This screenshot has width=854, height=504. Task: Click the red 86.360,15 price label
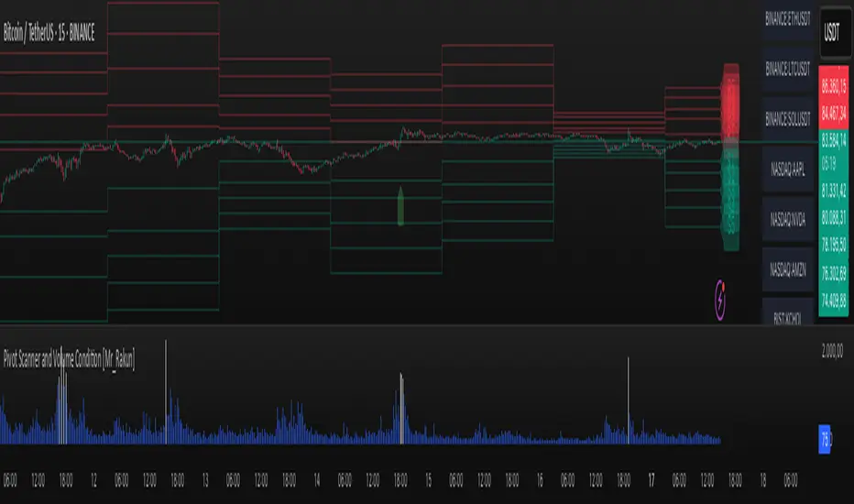click(833, 85)
